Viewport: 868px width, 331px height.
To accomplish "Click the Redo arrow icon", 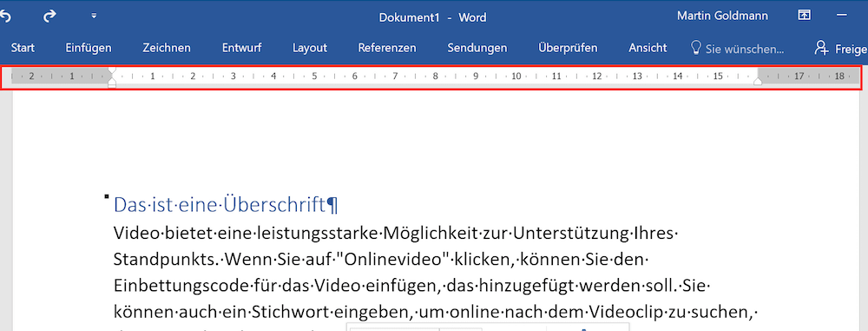I will [49, 17].
